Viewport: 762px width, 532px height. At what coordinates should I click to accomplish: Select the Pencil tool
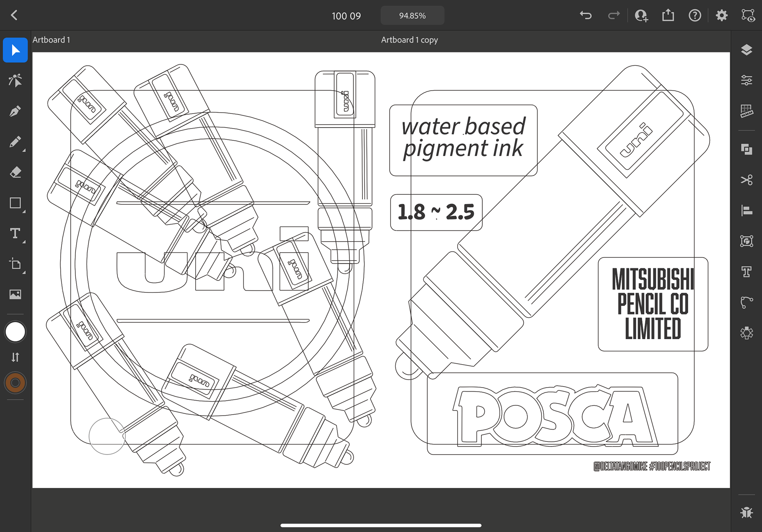click(x=15, y=142)
